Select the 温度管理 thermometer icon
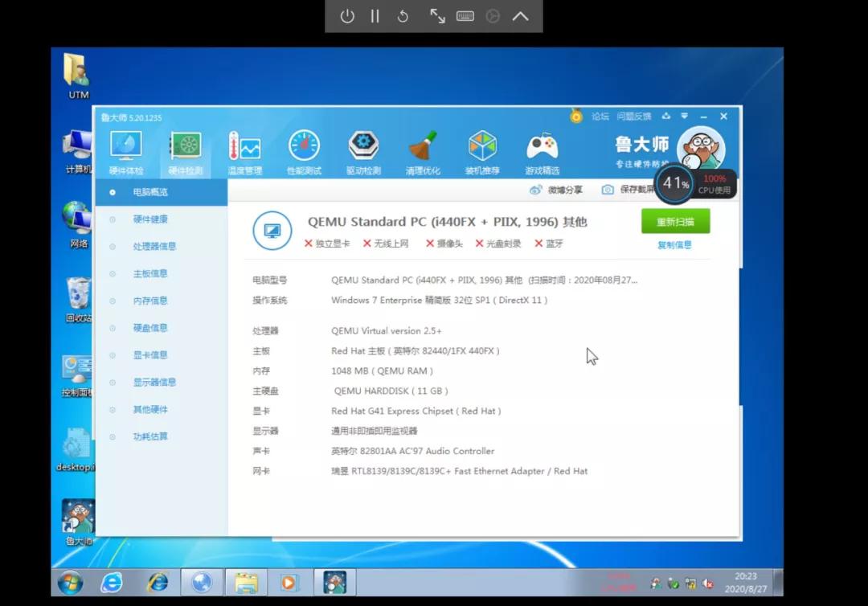 (x=243, y=149)
